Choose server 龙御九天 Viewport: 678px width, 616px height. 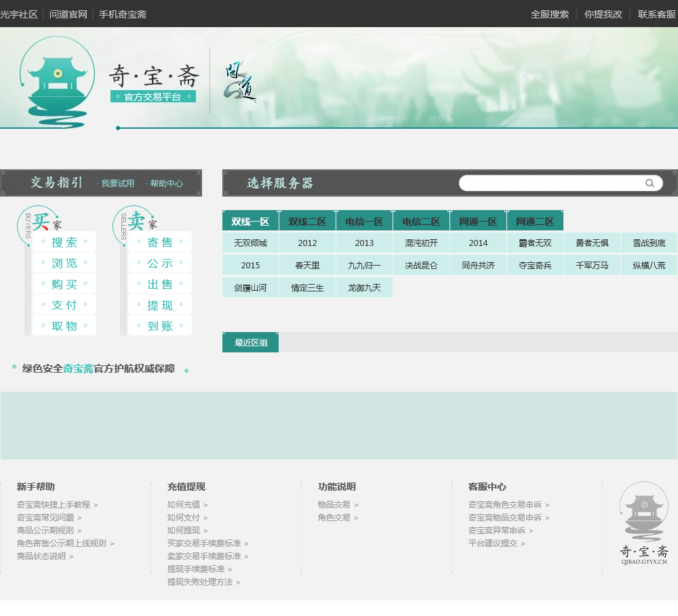(x=364, y=288)
